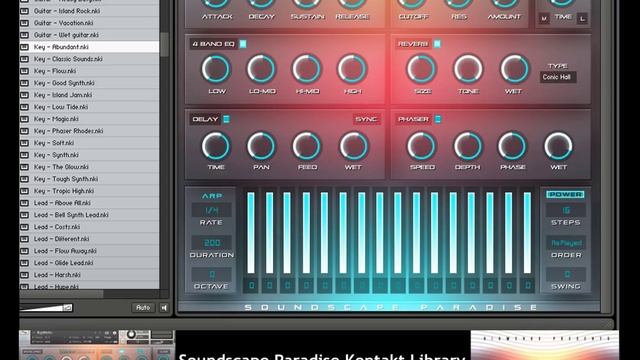The image size is (640, 360).
Task: Select Key - Flow.nki in the file list
Action: click(x=89, y=71)
